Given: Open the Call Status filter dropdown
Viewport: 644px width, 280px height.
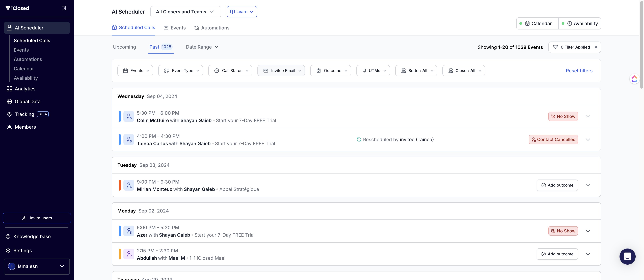Looking at the screenshot, I should pyautogui.click(x=230, y=71).
